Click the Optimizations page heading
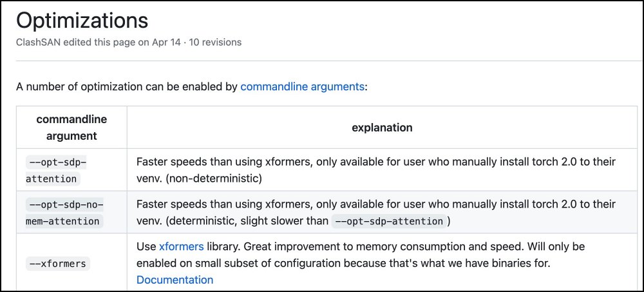Screen dimensions: 644x292 pyautogui.click(x=82, y=20)
